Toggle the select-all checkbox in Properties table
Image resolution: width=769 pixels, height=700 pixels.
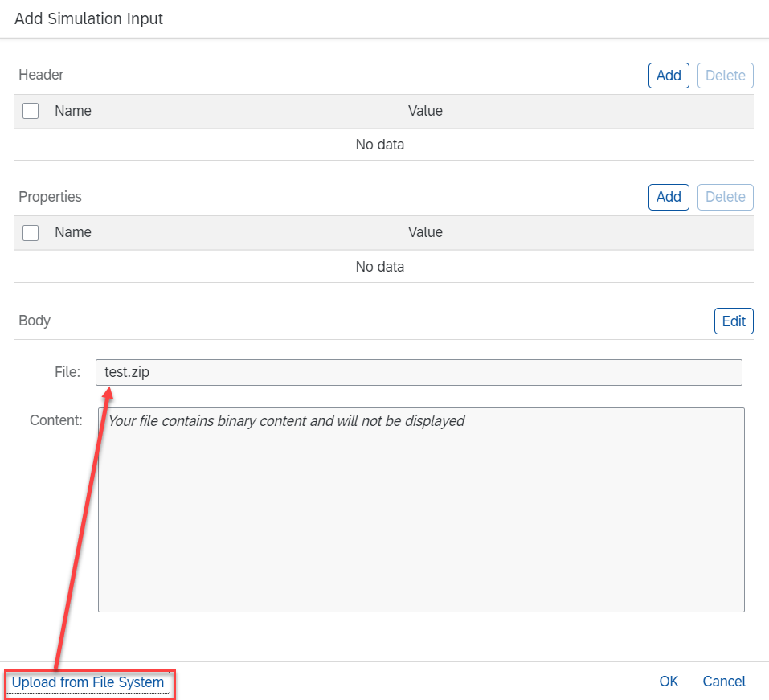[30, 232]
